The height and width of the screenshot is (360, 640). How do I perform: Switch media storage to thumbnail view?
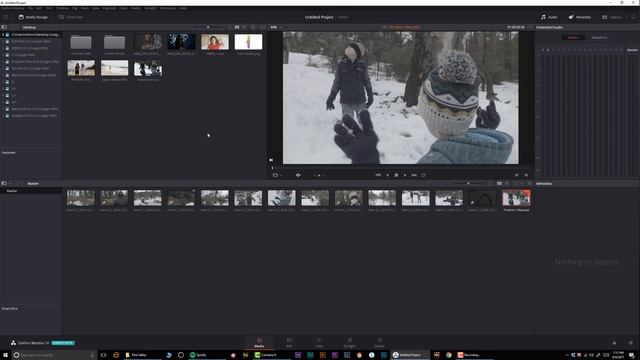click(x=237, y=27)
